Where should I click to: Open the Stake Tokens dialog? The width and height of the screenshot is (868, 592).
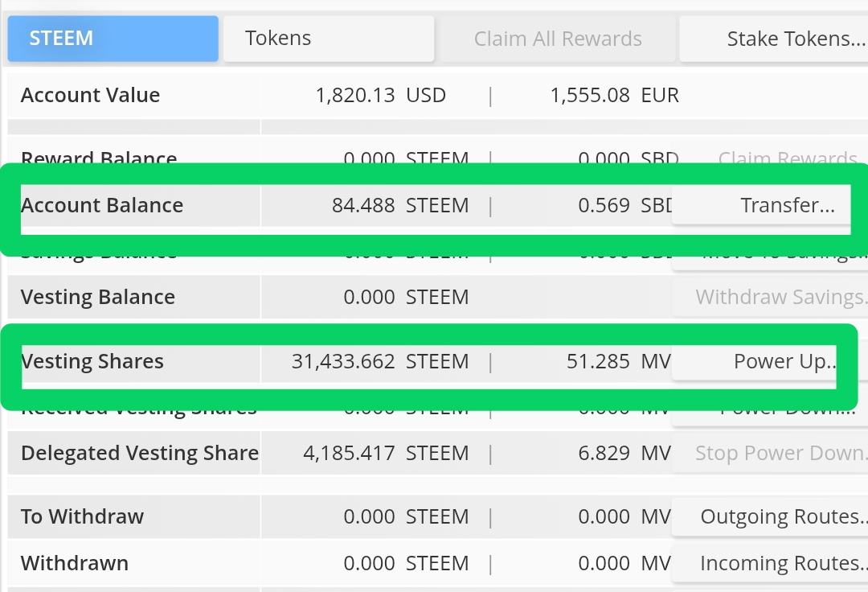(x=774, y=39)
